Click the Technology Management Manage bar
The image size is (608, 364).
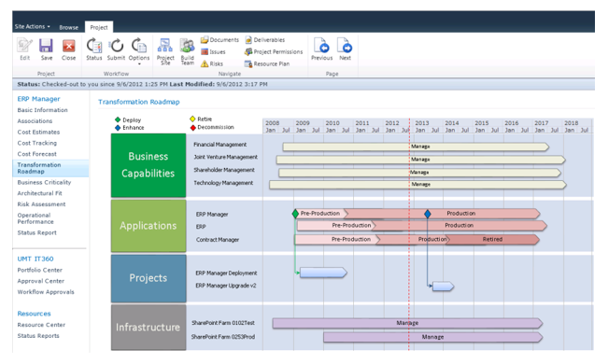coord(418,185)
